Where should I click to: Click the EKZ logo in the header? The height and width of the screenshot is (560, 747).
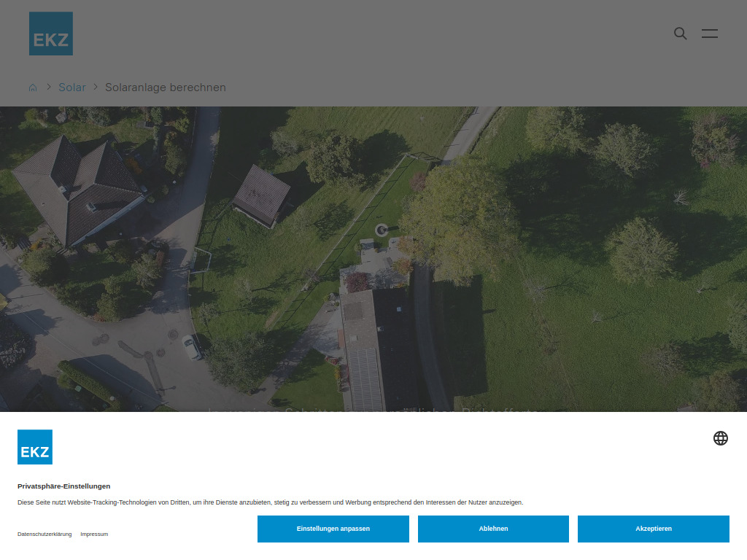pos(50,33)
